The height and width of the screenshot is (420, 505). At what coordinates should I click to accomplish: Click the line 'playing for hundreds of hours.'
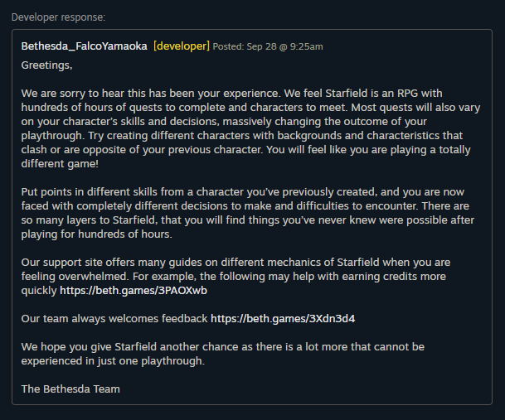97,234
